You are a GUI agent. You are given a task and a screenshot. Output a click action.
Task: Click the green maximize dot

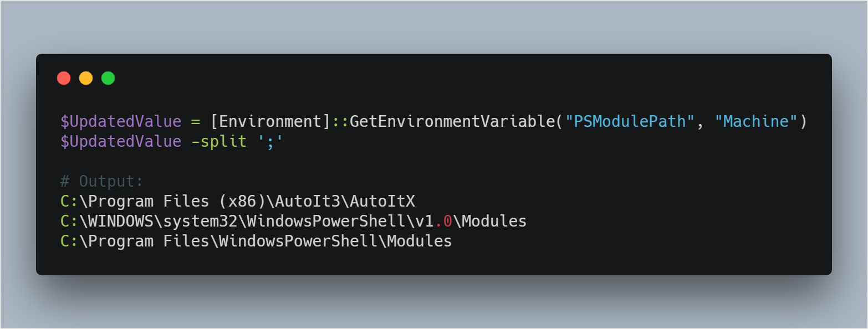(x=108, y=78)
